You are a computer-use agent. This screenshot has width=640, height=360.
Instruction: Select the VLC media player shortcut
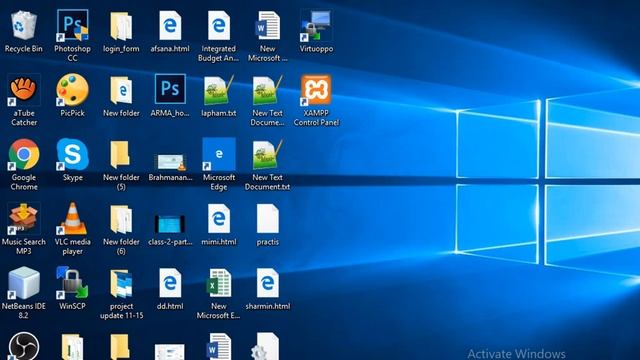pos(72,219)
